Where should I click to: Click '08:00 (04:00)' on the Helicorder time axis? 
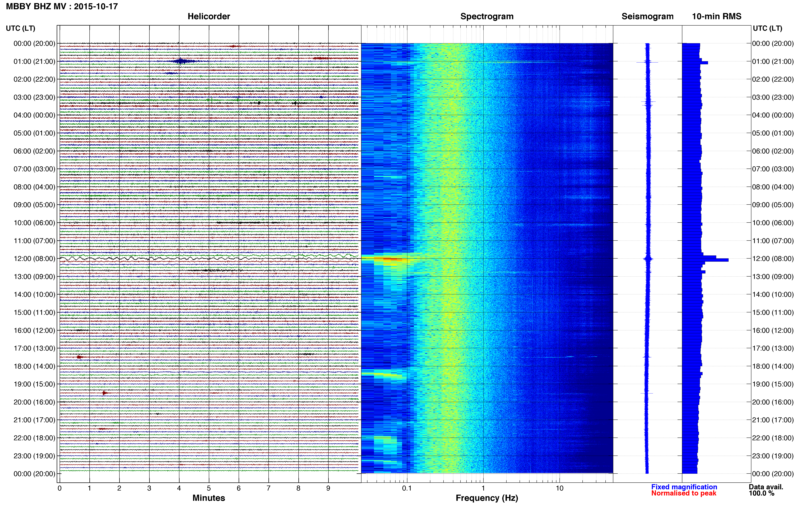click(x=34, y=187)
